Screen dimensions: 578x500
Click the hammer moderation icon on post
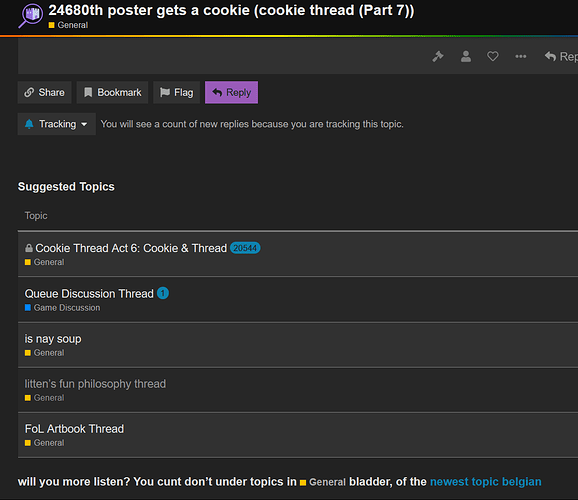438,56
